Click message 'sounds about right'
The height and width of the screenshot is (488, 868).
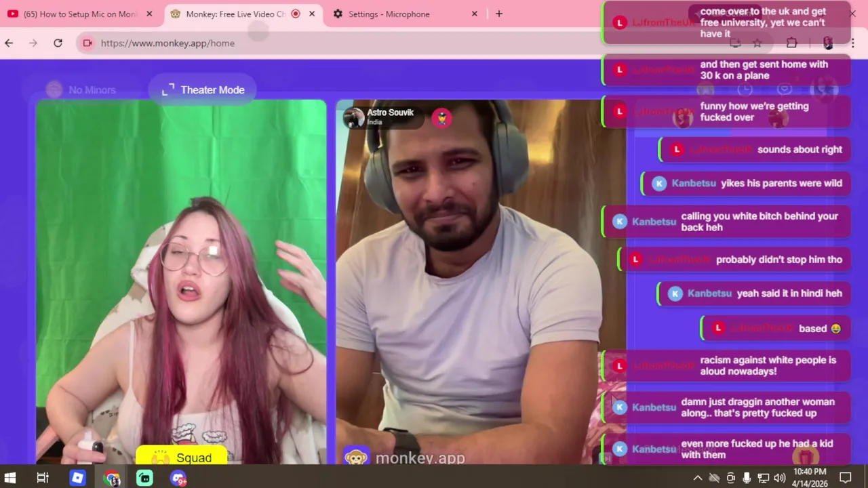755,150
